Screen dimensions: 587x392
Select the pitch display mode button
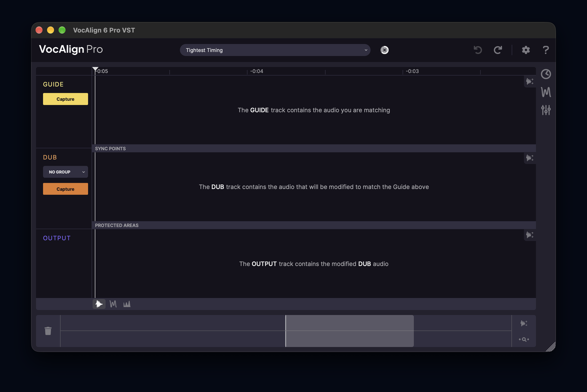pos(113,304)
